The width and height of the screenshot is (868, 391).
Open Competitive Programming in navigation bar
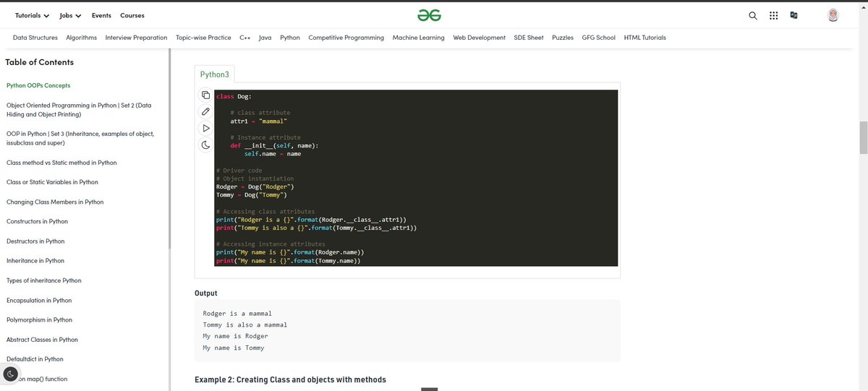point(346,38)
